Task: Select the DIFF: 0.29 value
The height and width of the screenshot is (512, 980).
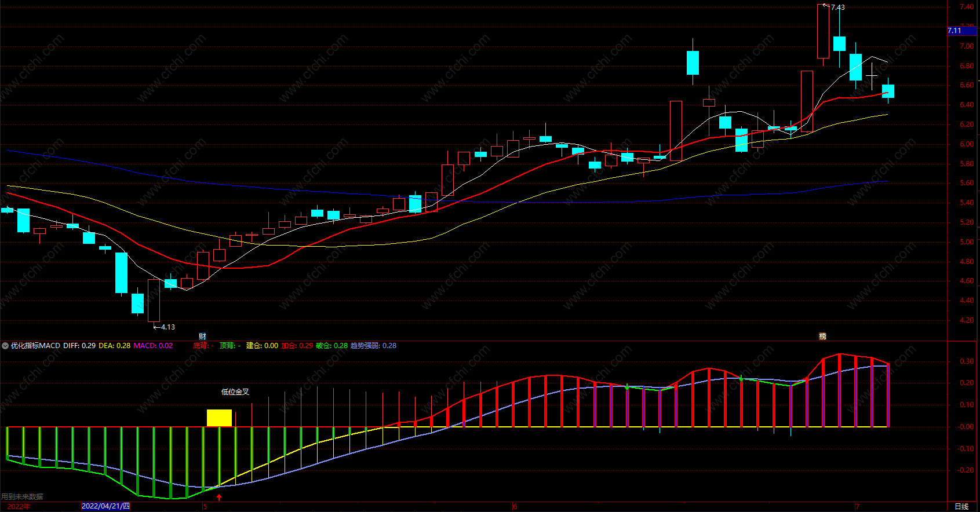Action: point(79,346)
